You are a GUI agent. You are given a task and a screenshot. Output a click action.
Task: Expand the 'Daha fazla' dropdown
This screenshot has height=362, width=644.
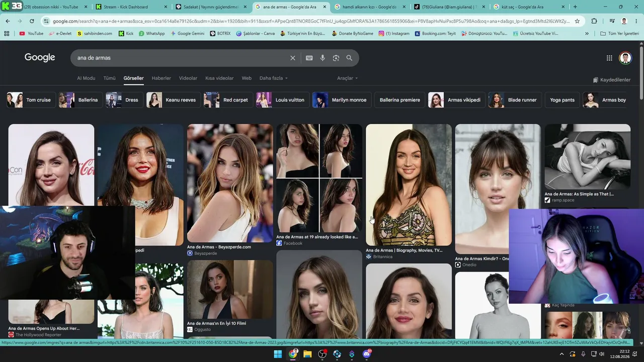(x=274, y=78)
